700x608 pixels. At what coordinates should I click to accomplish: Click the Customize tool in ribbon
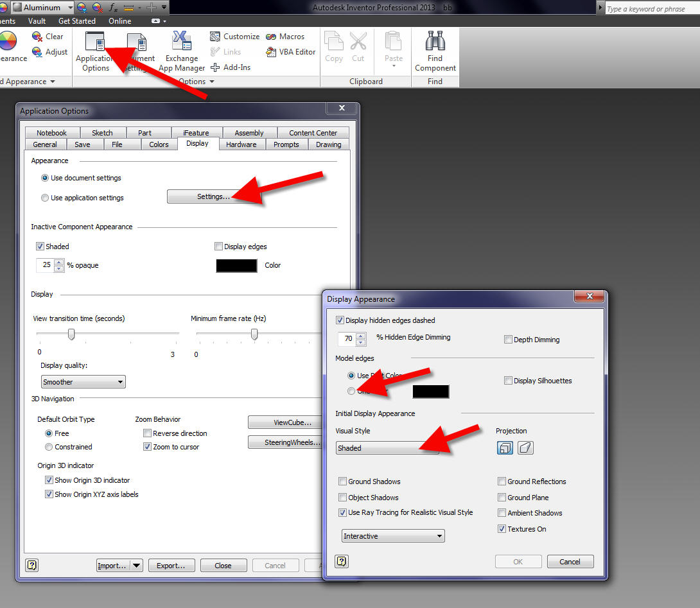coord(235,37)
